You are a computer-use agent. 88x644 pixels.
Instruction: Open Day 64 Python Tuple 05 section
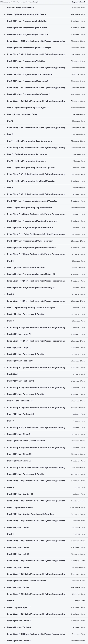[x=44, y=641]
